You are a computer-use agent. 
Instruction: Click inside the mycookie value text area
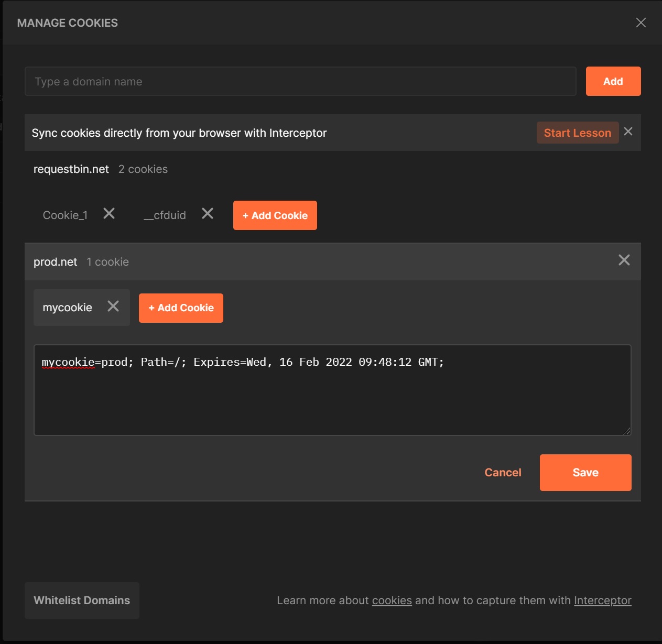coord(332,398)
